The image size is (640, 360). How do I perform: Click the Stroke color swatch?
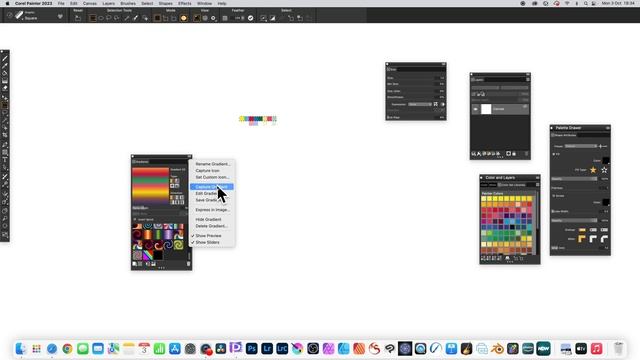[606, 202]
